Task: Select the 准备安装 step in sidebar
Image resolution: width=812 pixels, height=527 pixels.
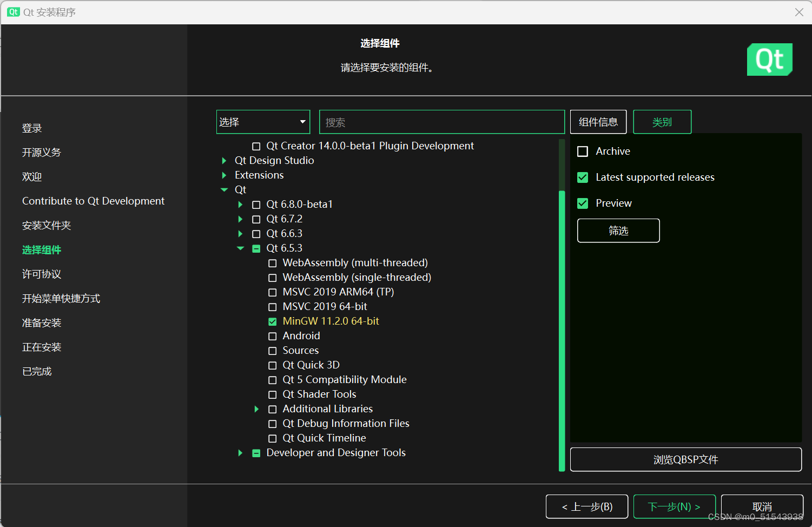Action: coord(42,323)
